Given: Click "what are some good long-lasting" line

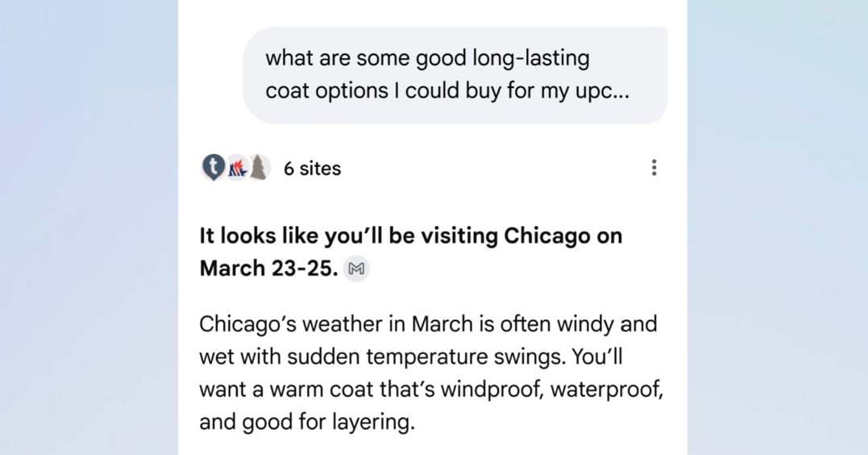Looking at the screenshot, I should click(x=427, y=59).
